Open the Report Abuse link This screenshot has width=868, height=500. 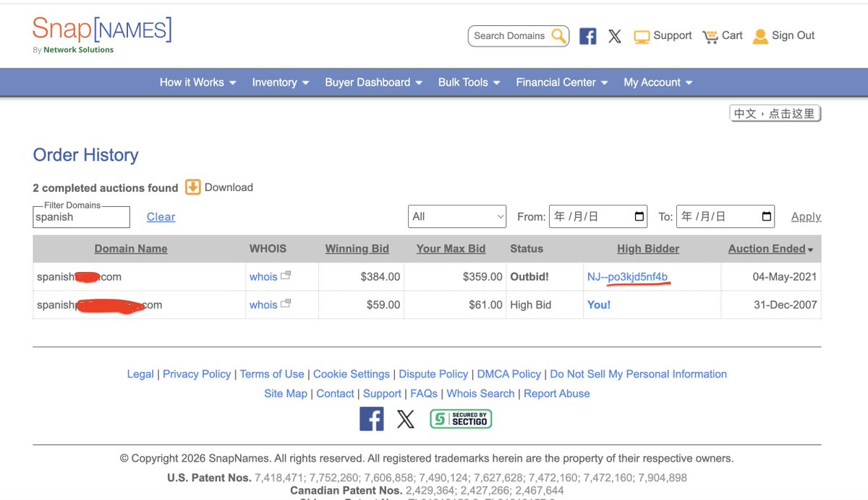557,394
